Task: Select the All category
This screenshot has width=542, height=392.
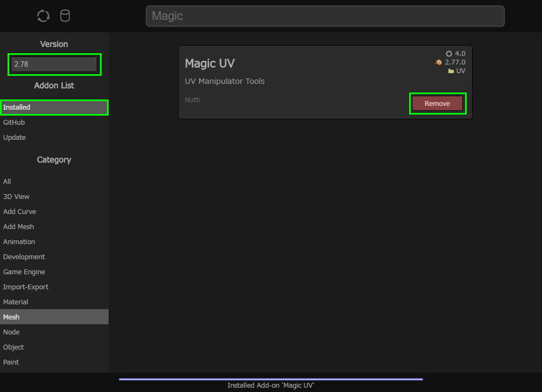Action: (x=54, y=182)
